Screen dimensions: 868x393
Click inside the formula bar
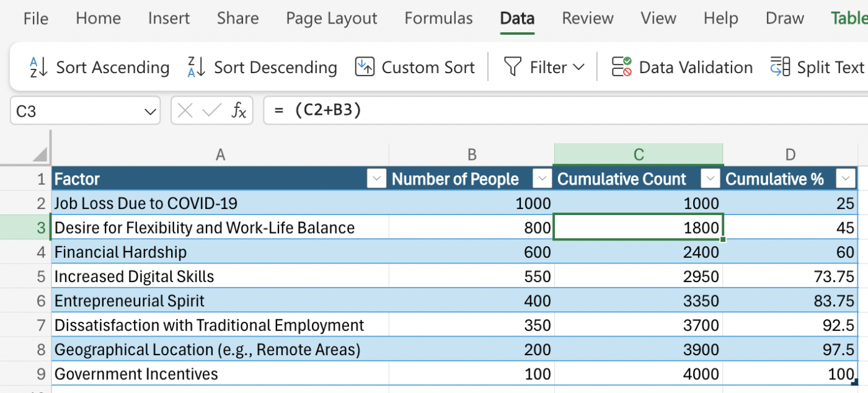click(x=558, y=111)
